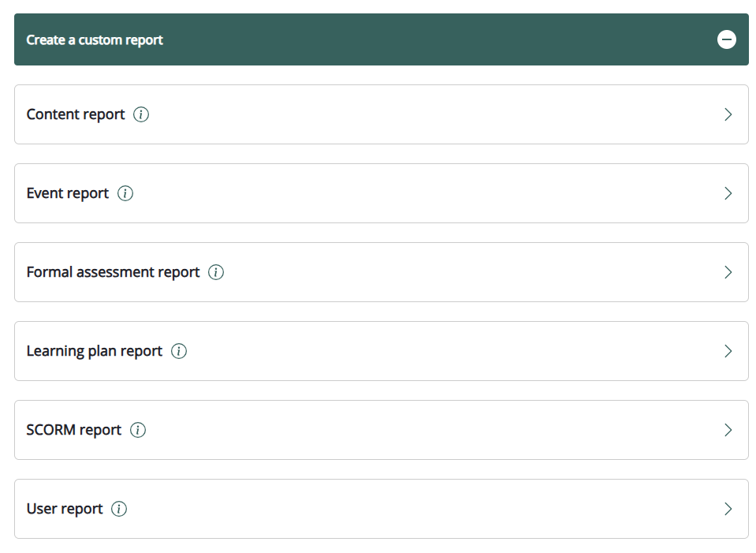Image resolution: width=756 pixels, height=553 pixels.
Task: Click the info icon beside Event report
Action: coord(125,193)
